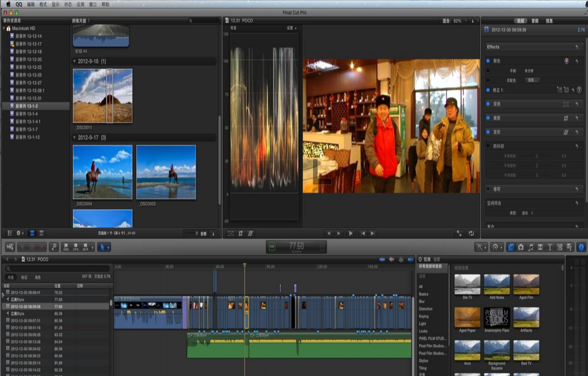This screenshot has height=376, width=588.
Task: Select the Blur effects category
Action: pos(422,302)
